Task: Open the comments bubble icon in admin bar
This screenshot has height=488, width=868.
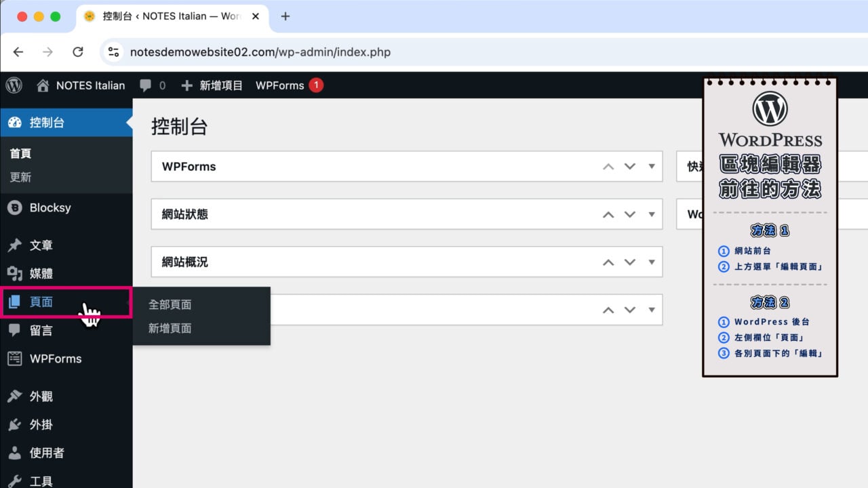Action: [145, 85]
